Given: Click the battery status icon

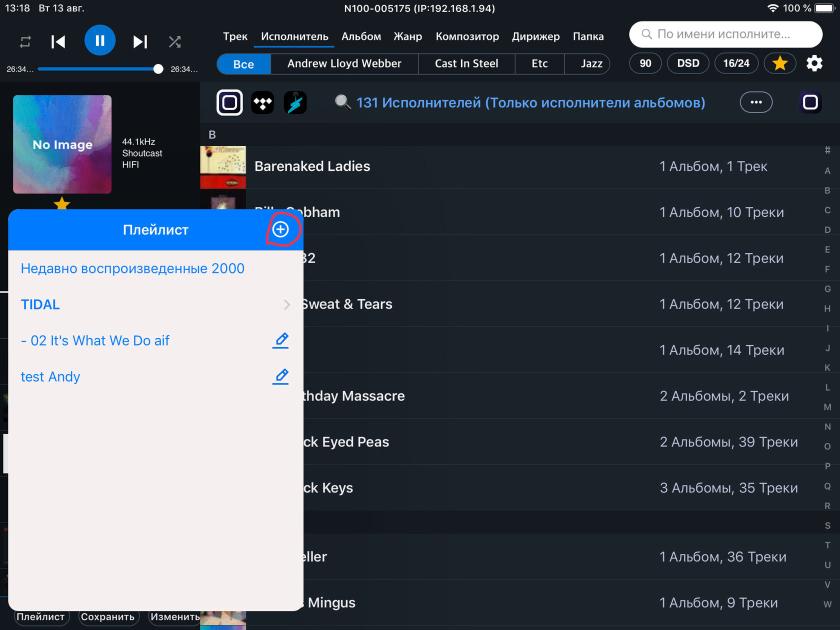Looking at the screenshot, I should click(x=825, y=8).
